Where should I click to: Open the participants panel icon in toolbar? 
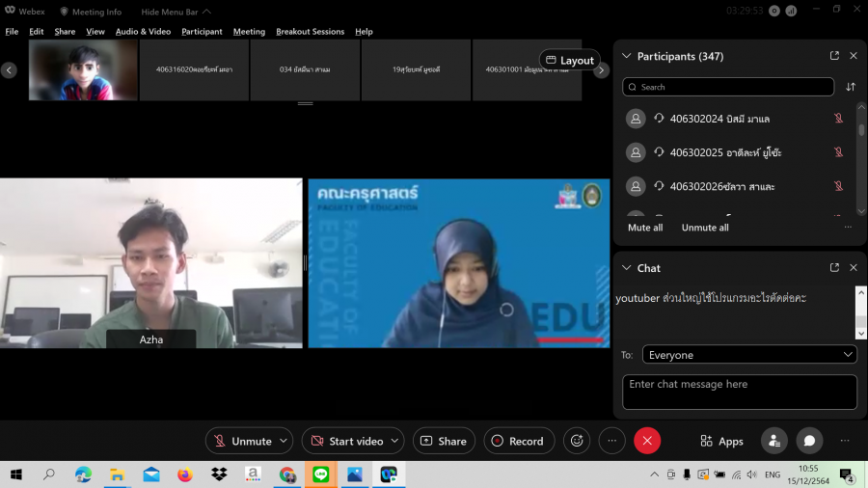click(773, 441)
